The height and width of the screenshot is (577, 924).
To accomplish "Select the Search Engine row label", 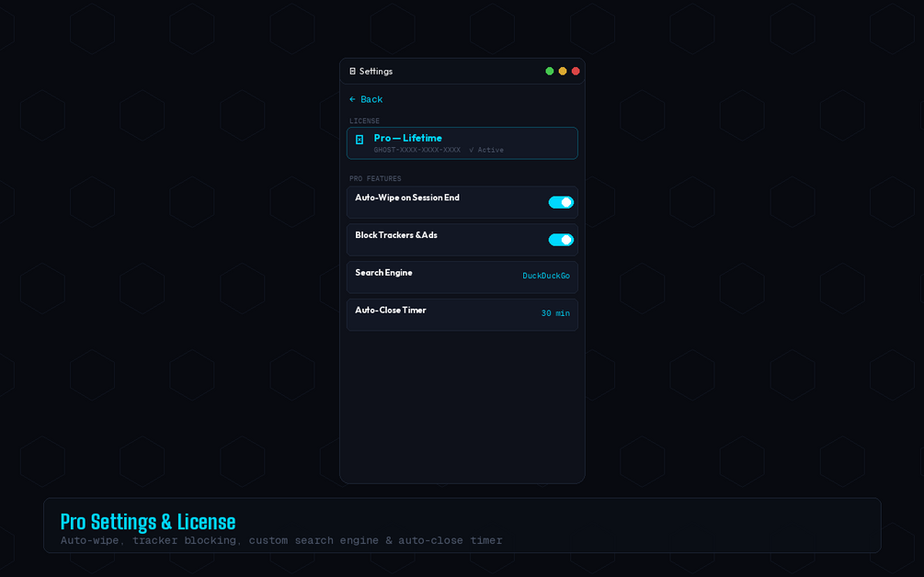I will [383, 273].
